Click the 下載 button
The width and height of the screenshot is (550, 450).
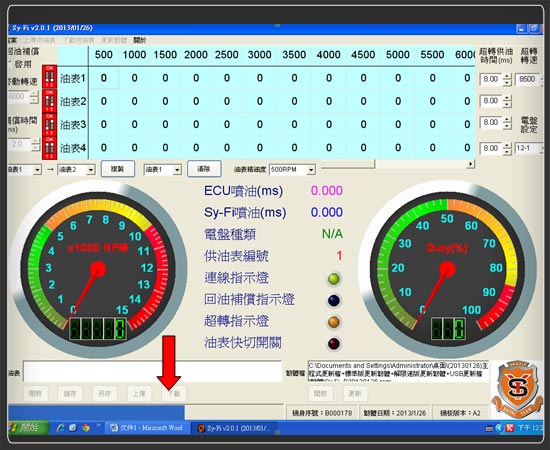(174, 394)
